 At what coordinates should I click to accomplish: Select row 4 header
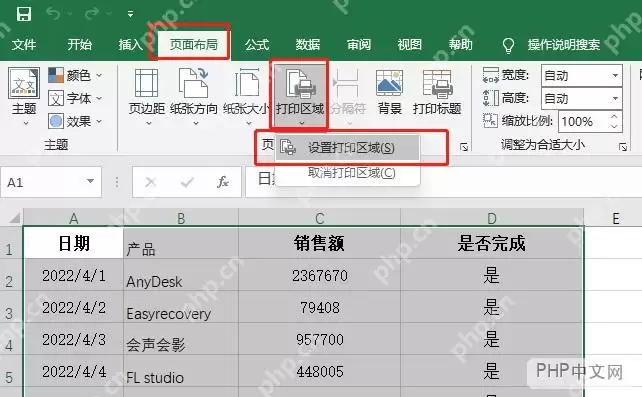coord(10,340)
